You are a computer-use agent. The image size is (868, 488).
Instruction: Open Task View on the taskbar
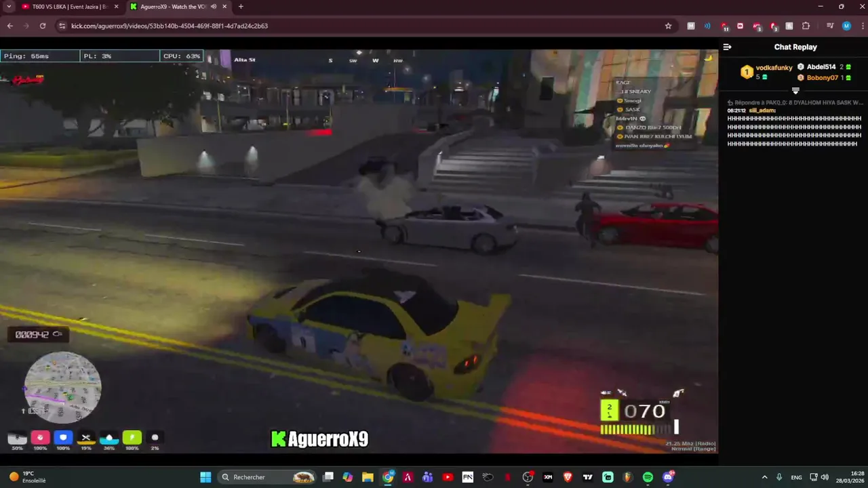pyautogui.click(x=328, y=477)
